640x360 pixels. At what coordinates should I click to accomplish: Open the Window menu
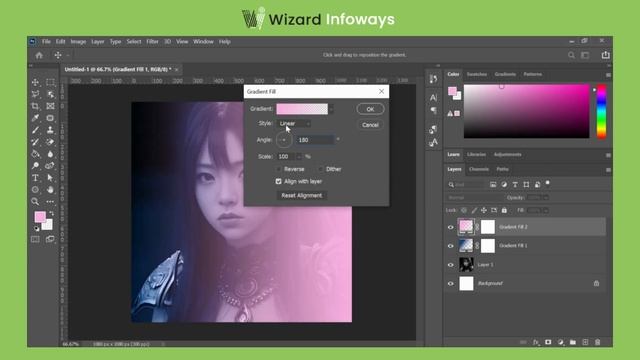pyautogui.click(x=203, y=42)
